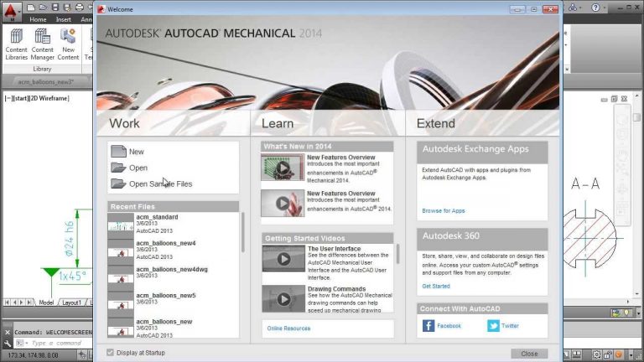The image size is (644, 362).
Task: Open Content Manager in the ribbon
Action: (42, 44)
